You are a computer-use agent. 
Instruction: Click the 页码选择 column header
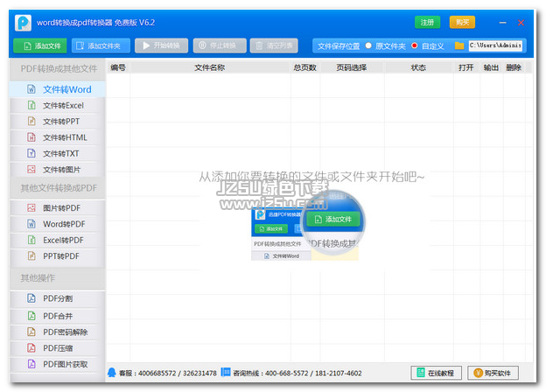click(352, 67)
